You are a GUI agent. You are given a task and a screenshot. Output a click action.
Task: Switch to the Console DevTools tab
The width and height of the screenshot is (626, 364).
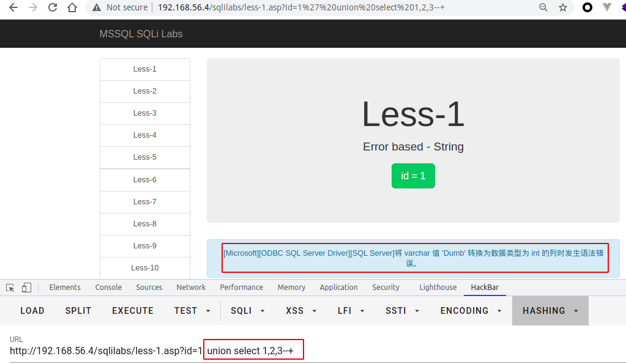click(x=108, y=288)
